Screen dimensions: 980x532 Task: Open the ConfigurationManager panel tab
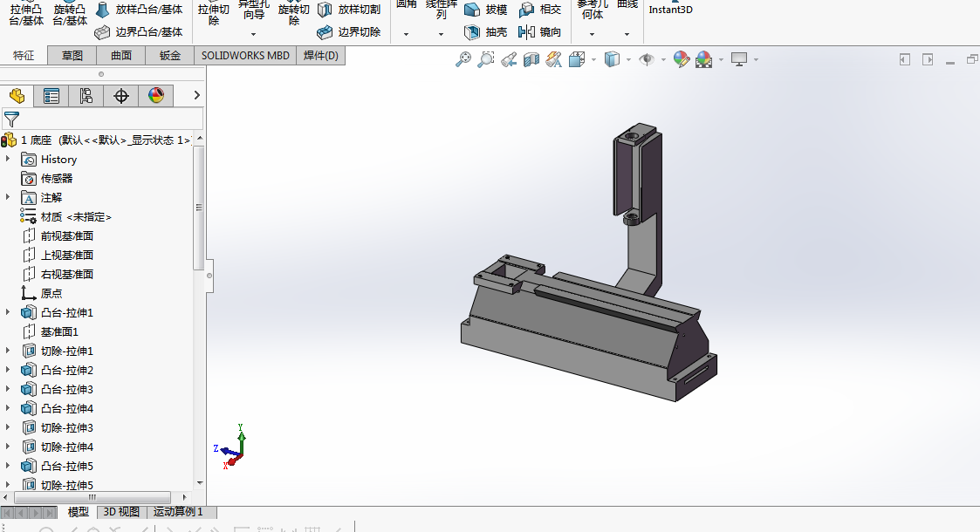tap(86, 96)
